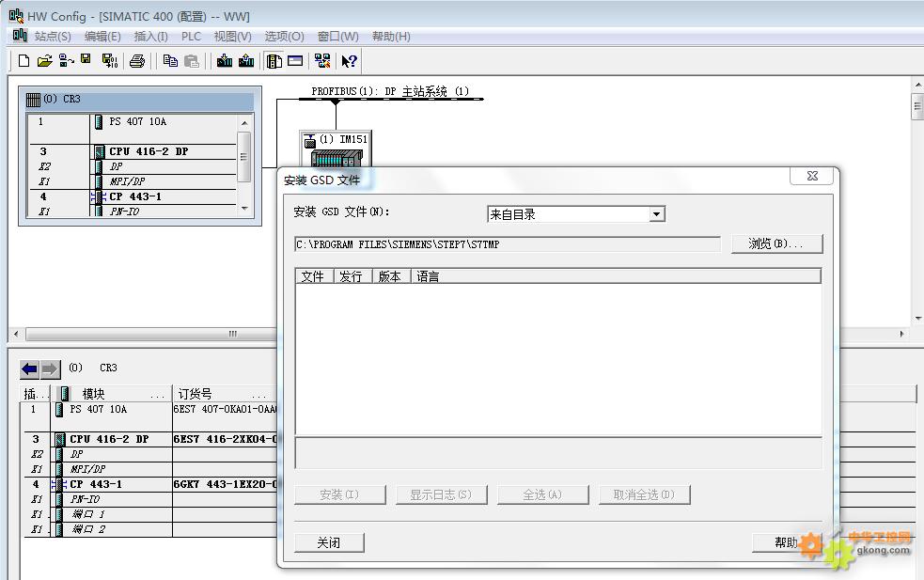The image size is (924, 580).
Task: Expand the 来自目录 source dropdown
Action: 657,214
